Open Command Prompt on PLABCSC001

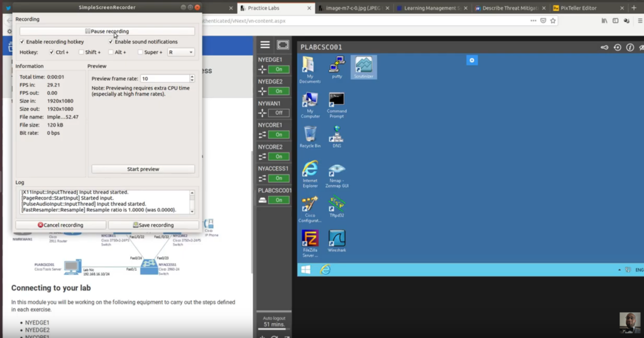[x=336, y=100]
